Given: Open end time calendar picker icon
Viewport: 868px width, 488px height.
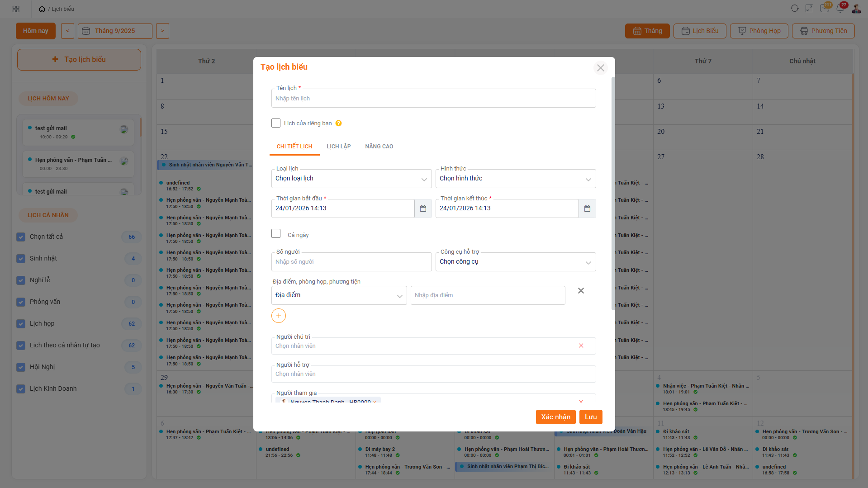Looking at the screenshot, I should click(587, 208).
